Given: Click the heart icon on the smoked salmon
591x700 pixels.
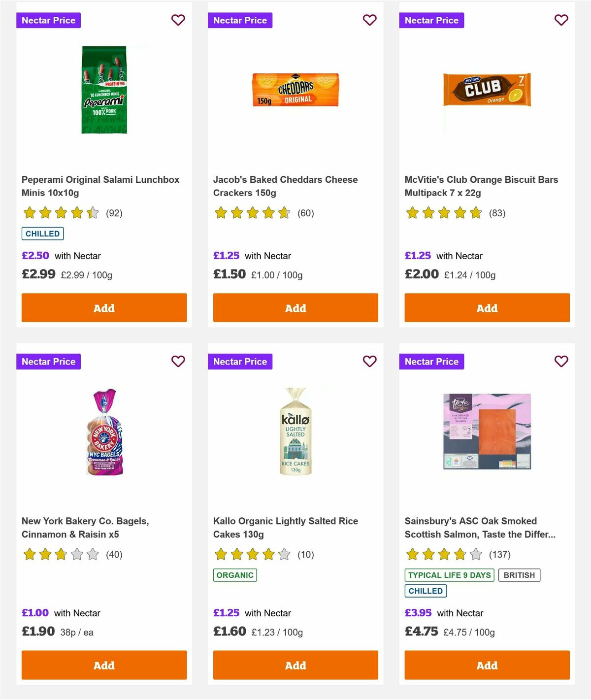Looking at the screenshot, I should [x=561, y=361].
